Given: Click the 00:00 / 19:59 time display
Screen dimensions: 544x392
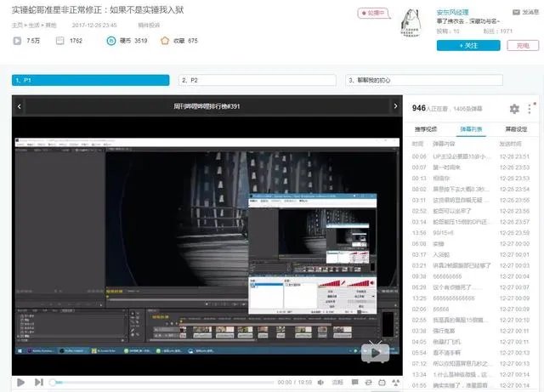Looking at the screenshot, I should tap(295, 383).
